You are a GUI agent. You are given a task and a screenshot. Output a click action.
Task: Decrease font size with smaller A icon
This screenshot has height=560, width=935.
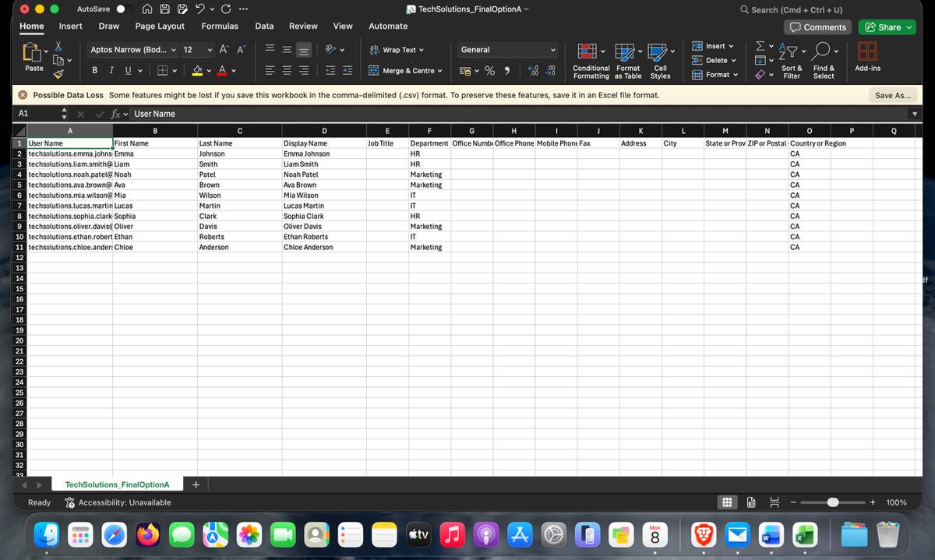(241, 49)
